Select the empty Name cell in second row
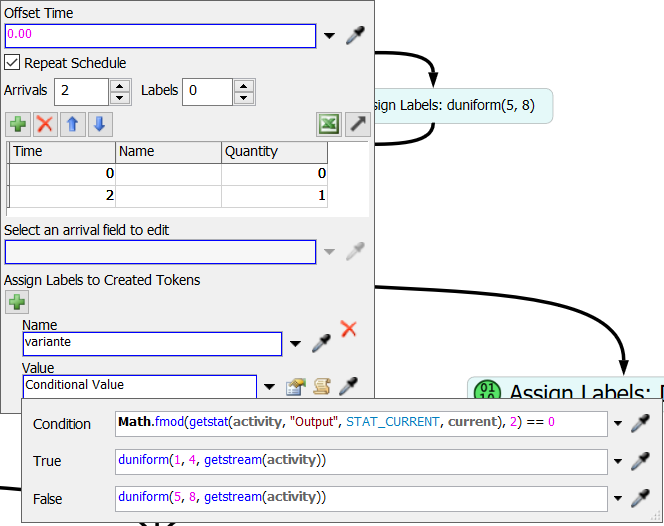664x526 pixels. pyautogui.click(x=169, y=196)
